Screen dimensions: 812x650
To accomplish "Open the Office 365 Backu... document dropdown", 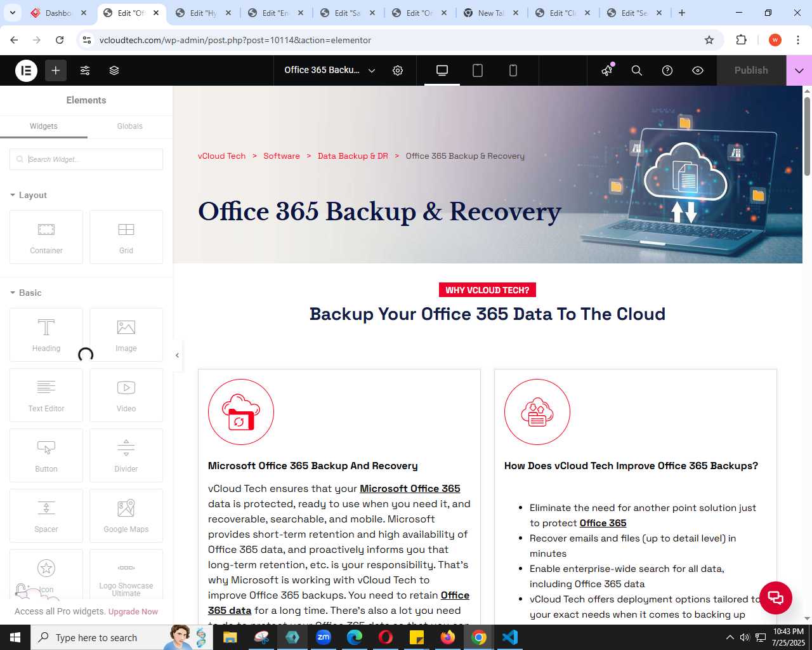I will click(330, 70).
